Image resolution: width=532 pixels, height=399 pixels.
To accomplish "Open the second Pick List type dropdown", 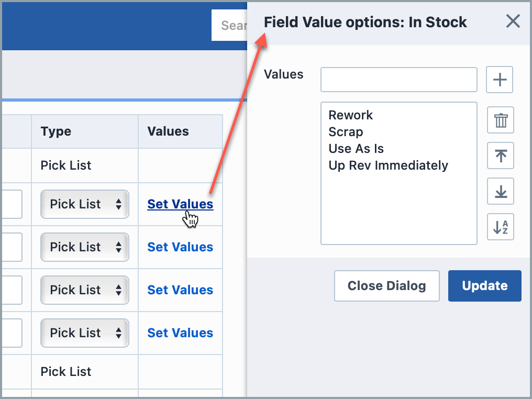I will coord(84,247).
